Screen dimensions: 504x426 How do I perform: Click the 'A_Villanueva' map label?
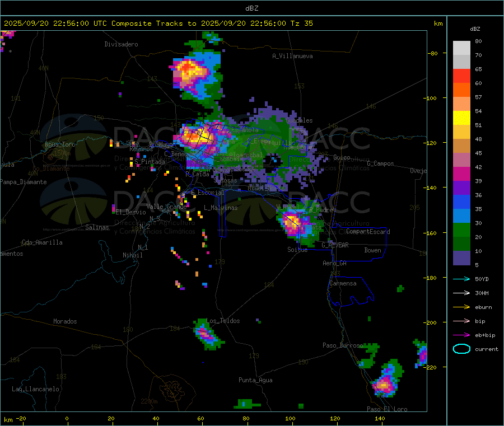click(x=292, y=56)
